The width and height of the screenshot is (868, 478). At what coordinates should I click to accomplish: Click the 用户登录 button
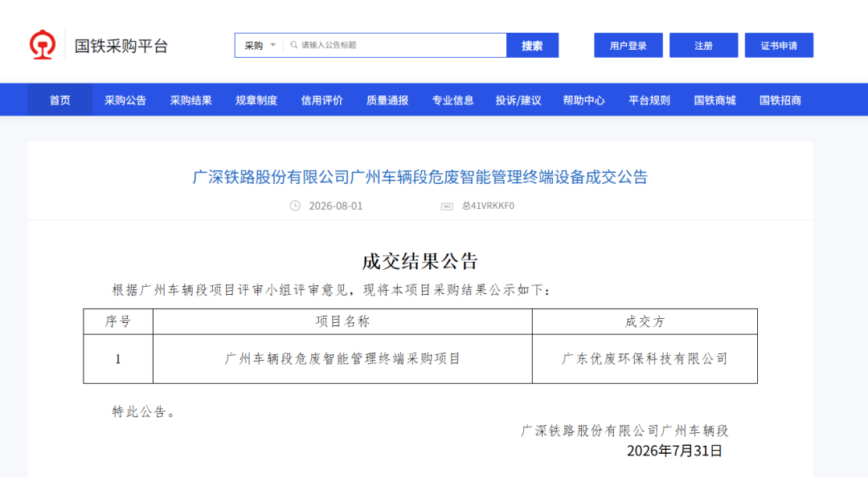628,45
